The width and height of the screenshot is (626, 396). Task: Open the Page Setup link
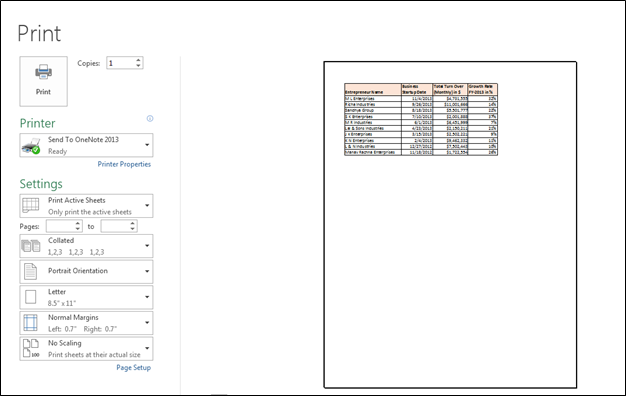click(x=133, y=368)
